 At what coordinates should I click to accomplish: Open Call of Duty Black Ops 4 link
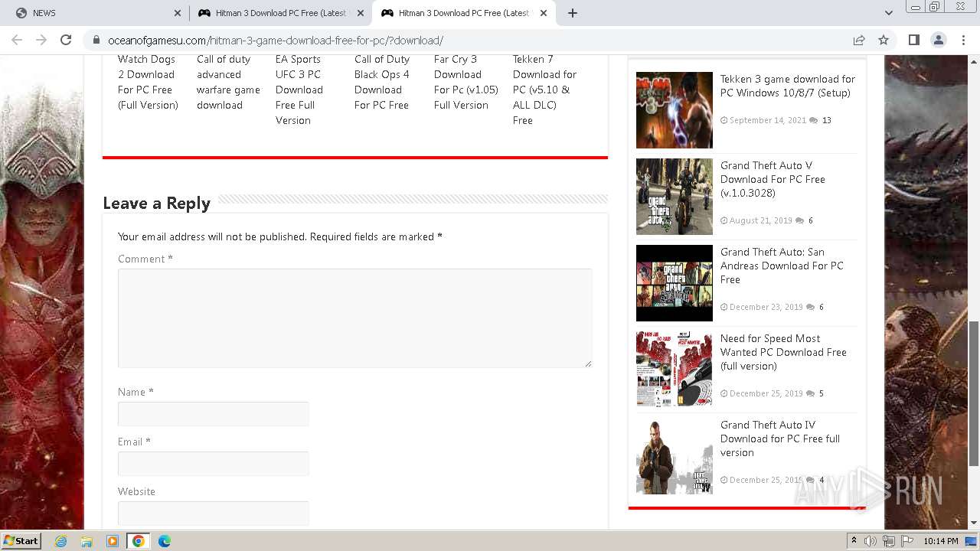click(382, 82)
